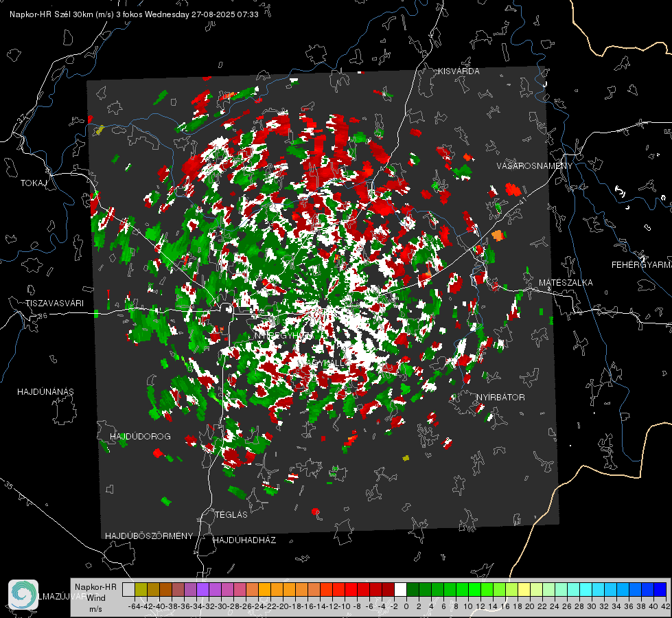Image resolution: width=672 pixels, height=618 pixels.
Task: Click road number 41 near Vásárosnamény
Action: pos(522,201)
